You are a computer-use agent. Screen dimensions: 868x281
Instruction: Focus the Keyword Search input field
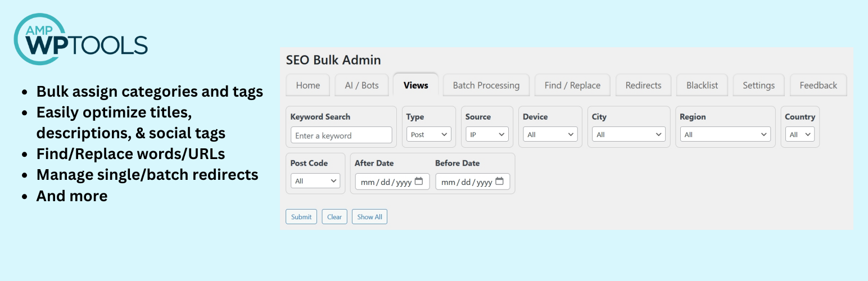[x=341, y=135]
